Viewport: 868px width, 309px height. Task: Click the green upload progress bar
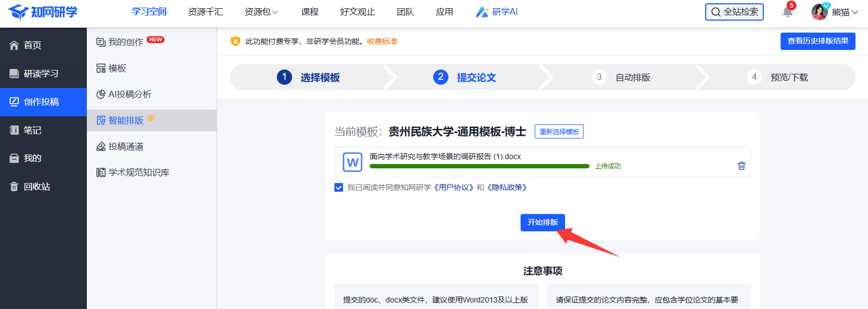(x=479, y=166)
